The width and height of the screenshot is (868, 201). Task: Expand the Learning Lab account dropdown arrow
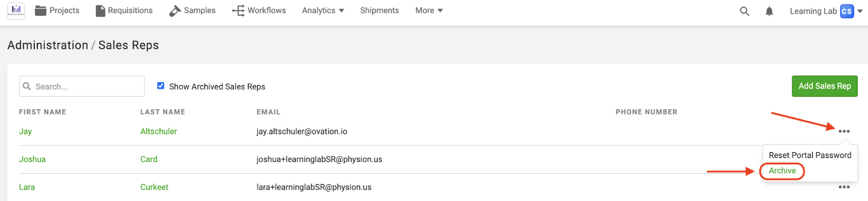pyautogui.click(x=860, y=11)
